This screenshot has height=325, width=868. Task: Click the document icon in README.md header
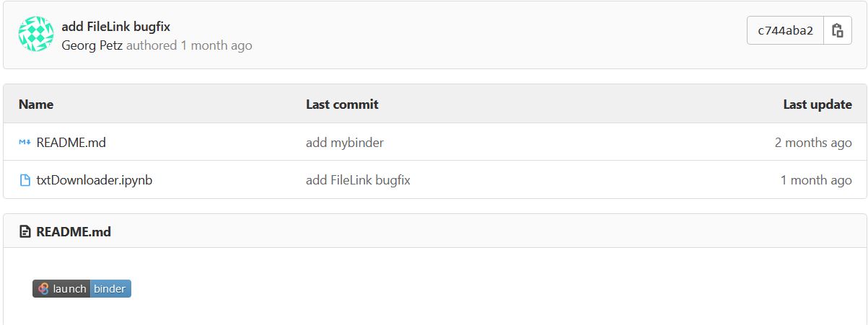pyautogui.click(x=25, y=232)
